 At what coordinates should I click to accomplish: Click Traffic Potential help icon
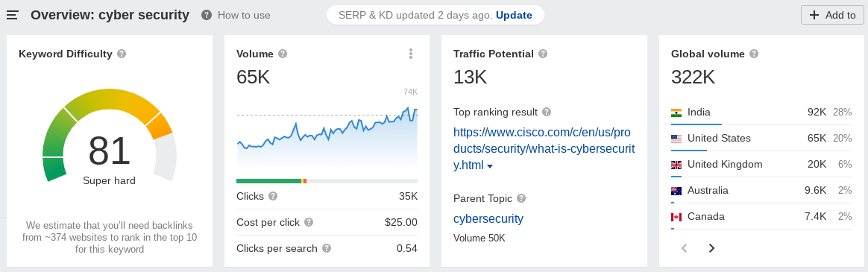pos(543,54)
